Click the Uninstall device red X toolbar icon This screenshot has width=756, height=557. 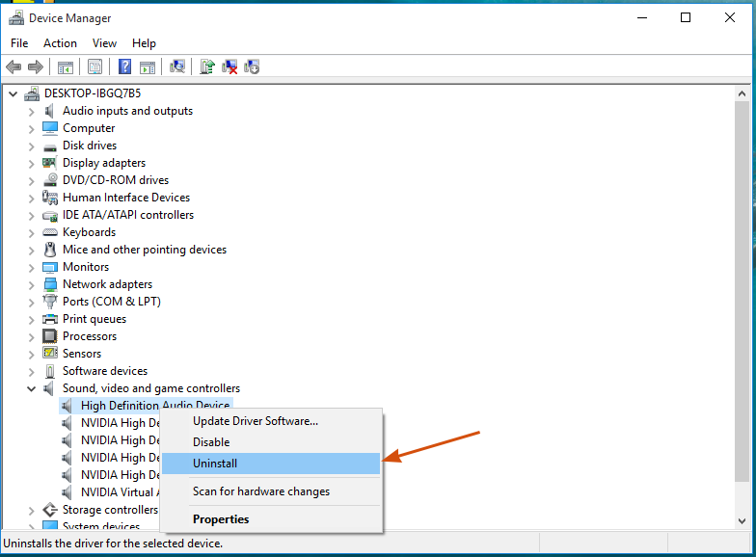(x=229, y=66)
